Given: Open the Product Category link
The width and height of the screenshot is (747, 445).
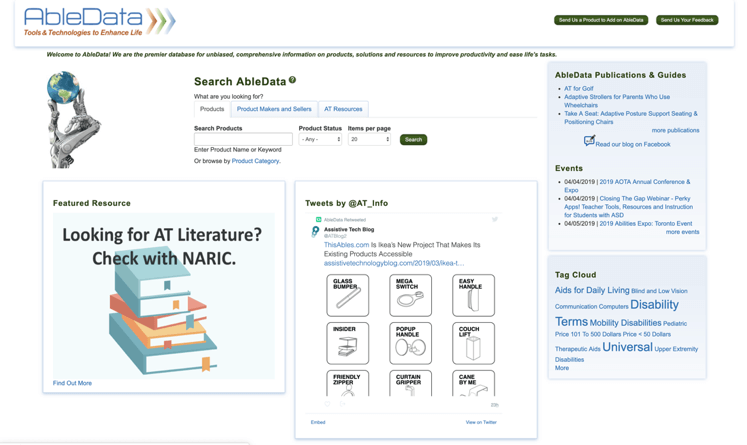Looking at the screenshot, I should pos(255,161).
